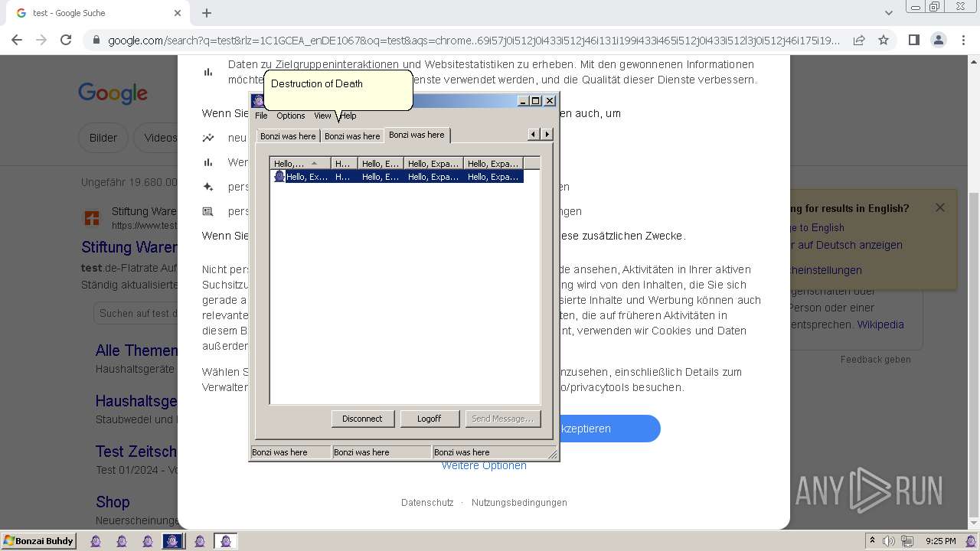Image resolution: width=980 pixels, height=551 pixels.
Task: Open the 'Shop' sitelink
Action: point(113,502)
